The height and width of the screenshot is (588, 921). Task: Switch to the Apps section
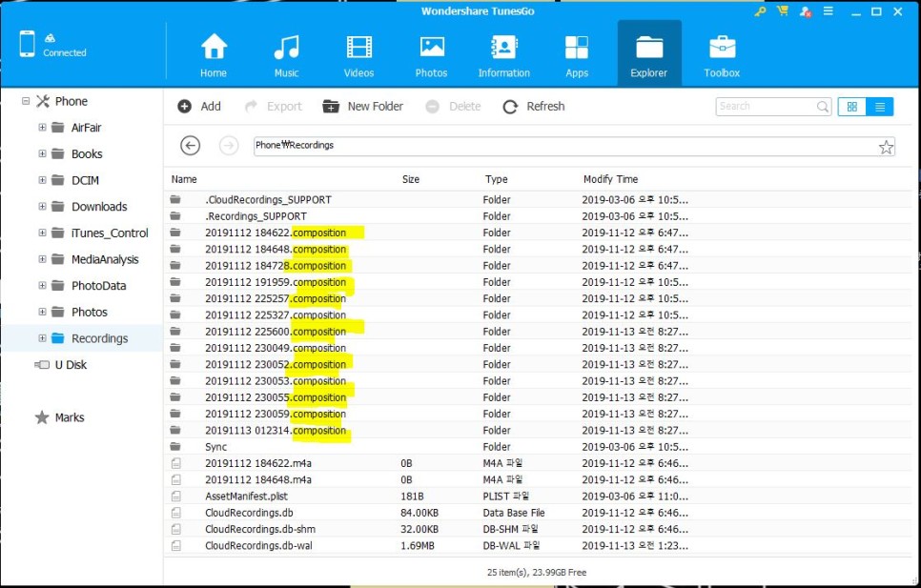pyautogui.click(x=577, y=55)
